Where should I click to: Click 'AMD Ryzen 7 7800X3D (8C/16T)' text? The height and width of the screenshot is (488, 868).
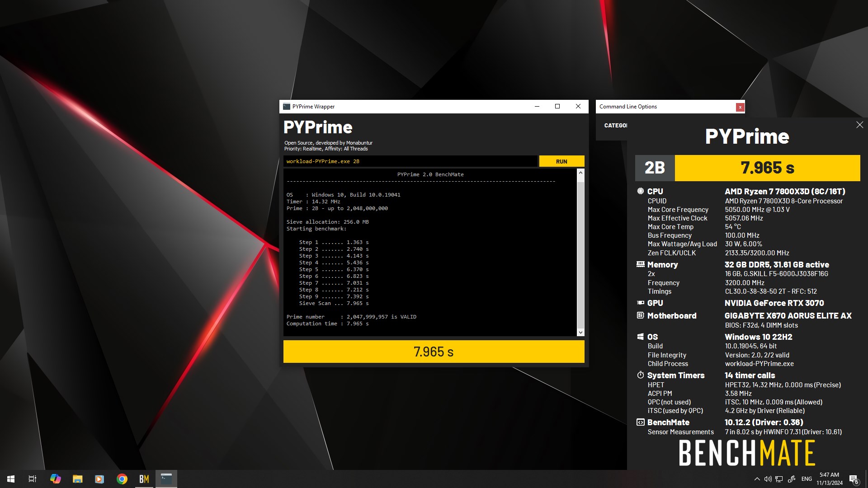tap(785, 191)
